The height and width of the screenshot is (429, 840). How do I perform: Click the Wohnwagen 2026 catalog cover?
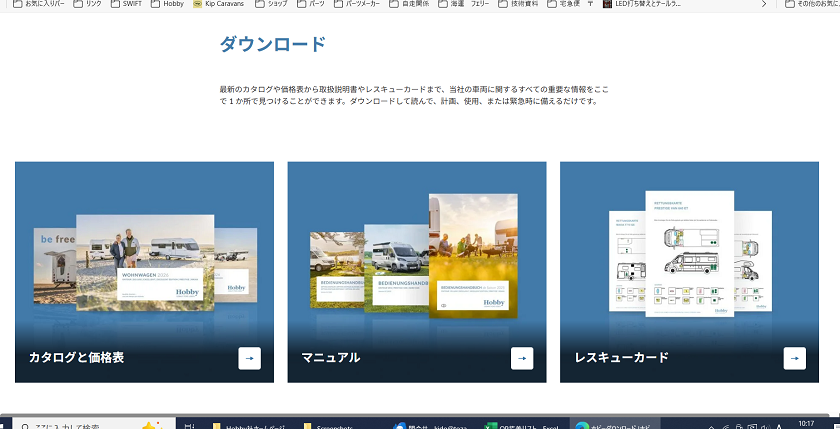pyautogui.click(x=145, y=262)
